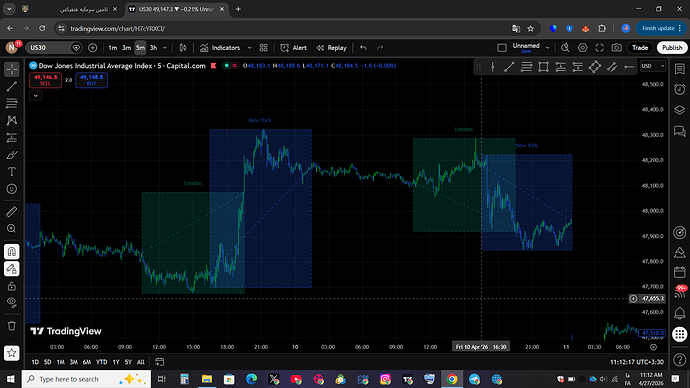
Task: Select the brush drawing tool
Action: (11, 155)
